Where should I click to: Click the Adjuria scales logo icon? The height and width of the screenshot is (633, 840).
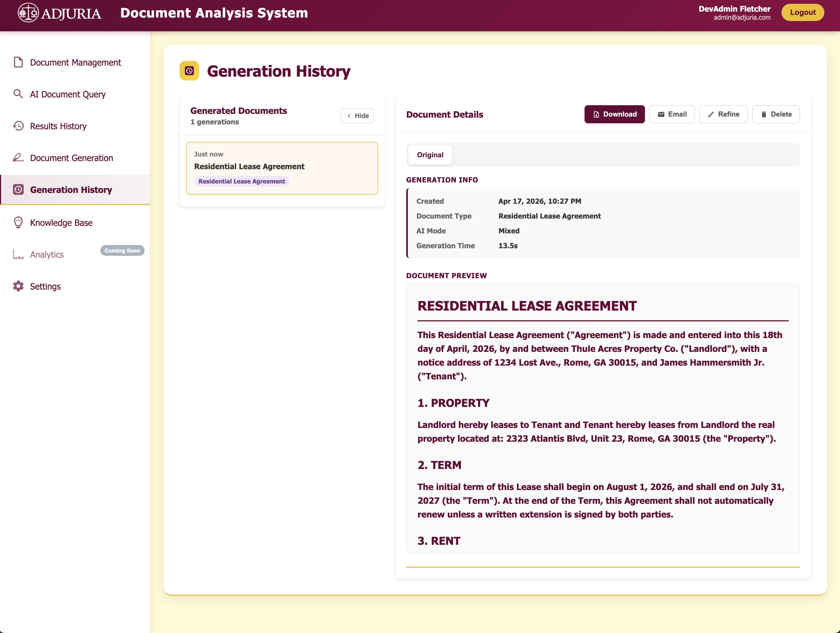point(28,12)
